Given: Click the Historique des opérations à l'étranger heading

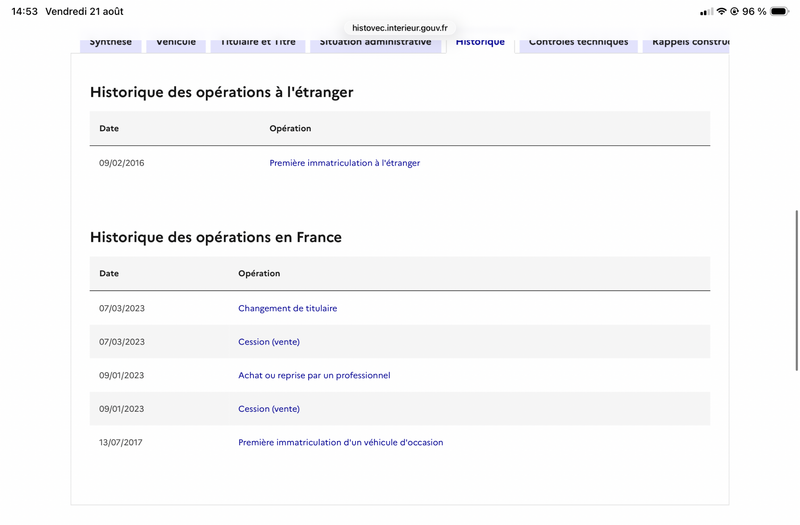Looking at the screenshot, I should pos(221,92).
